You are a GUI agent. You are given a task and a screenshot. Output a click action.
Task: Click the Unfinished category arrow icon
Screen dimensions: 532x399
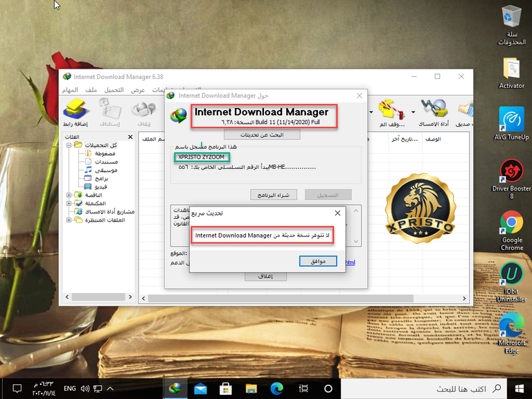(x=78, y=195)
